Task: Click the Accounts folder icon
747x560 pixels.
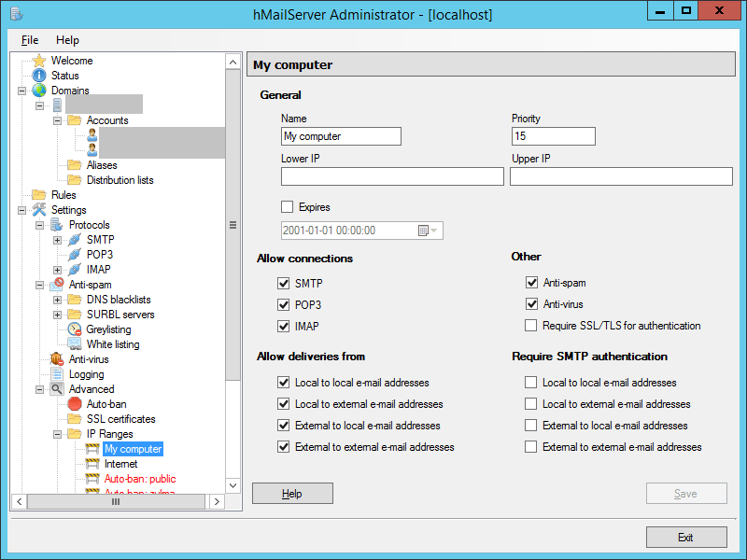Action: click(75, 120)
